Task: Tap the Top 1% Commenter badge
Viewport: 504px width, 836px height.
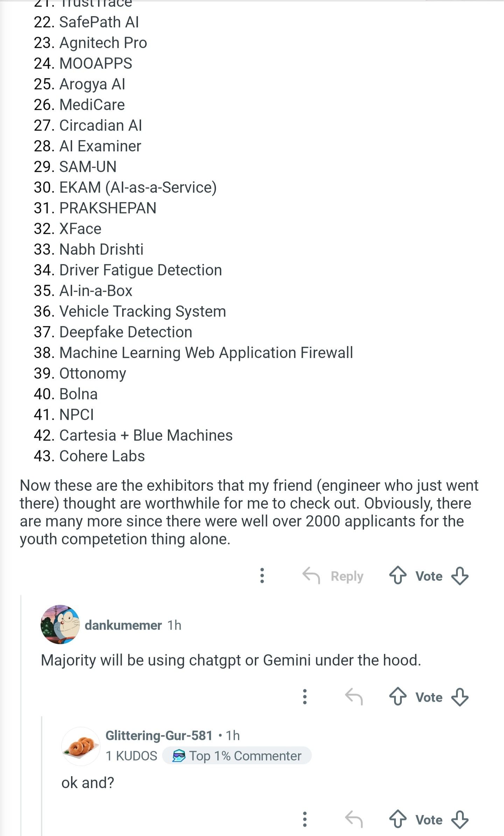Action: pos(237,756)
